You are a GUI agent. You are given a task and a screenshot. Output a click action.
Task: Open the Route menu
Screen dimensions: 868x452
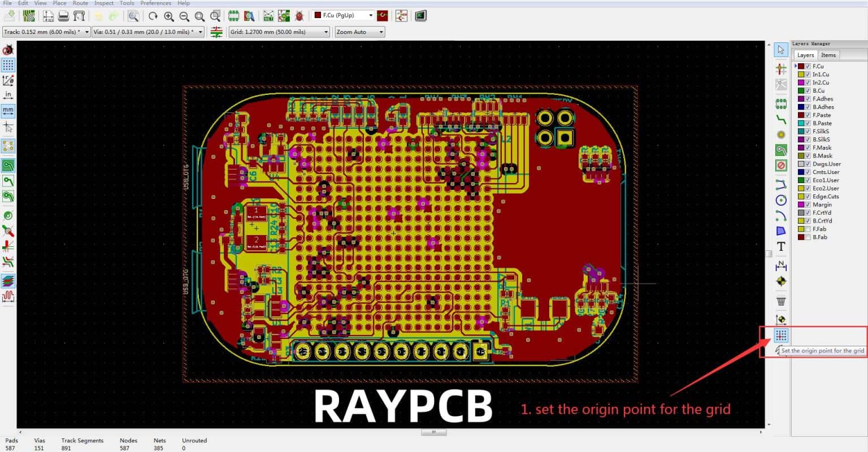tap(80, 3)
